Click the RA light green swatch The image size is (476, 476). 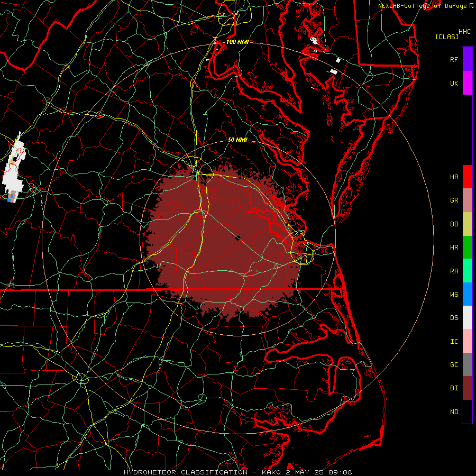tap(467, 271)
